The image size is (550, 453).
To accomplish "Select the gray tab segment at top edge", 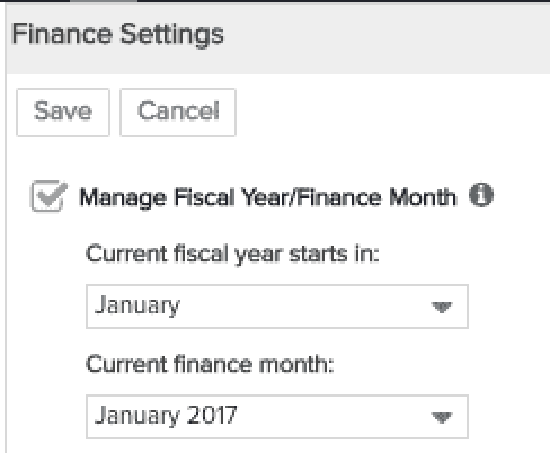I will [x=103, y=1].
